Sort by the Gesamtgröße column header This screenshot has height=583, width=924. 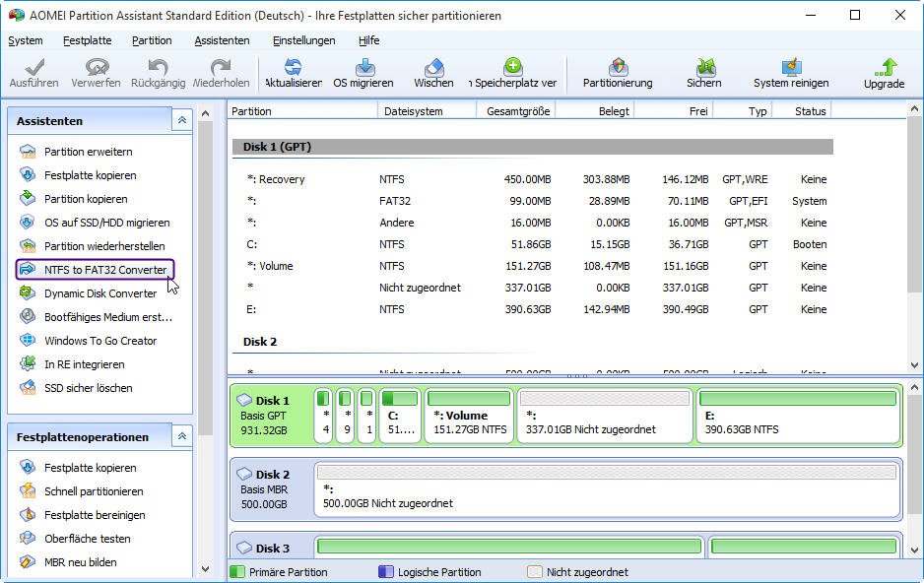[515, 111]
